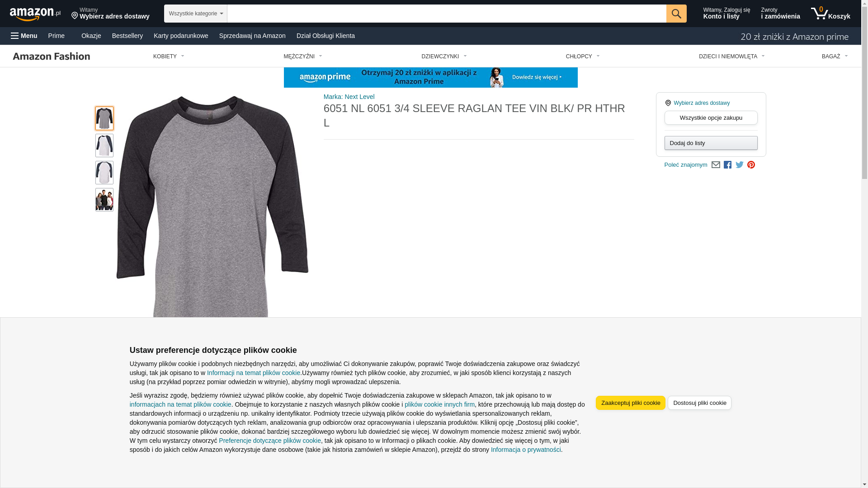Open the hamburger Menu icon
The width and height of the screenshot is (868, 488).
click(24, 36)
